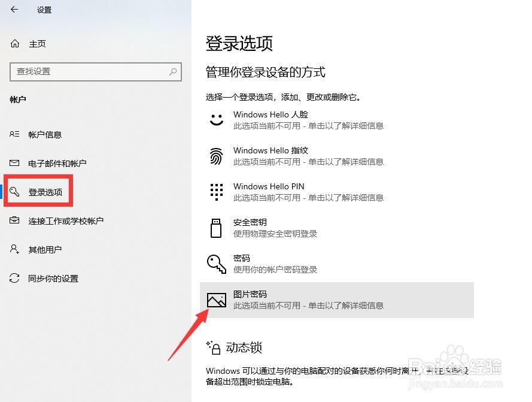Open 其他用户 settings page
The height and width of the screenshot is (402, 532).
click(x=45, y=250)
